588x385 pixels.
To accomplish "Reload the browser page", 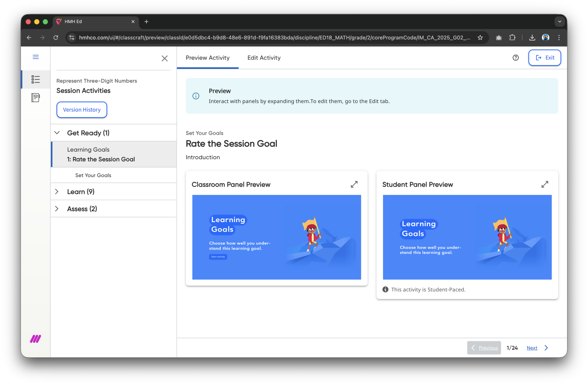I will [x=56, y=38].
